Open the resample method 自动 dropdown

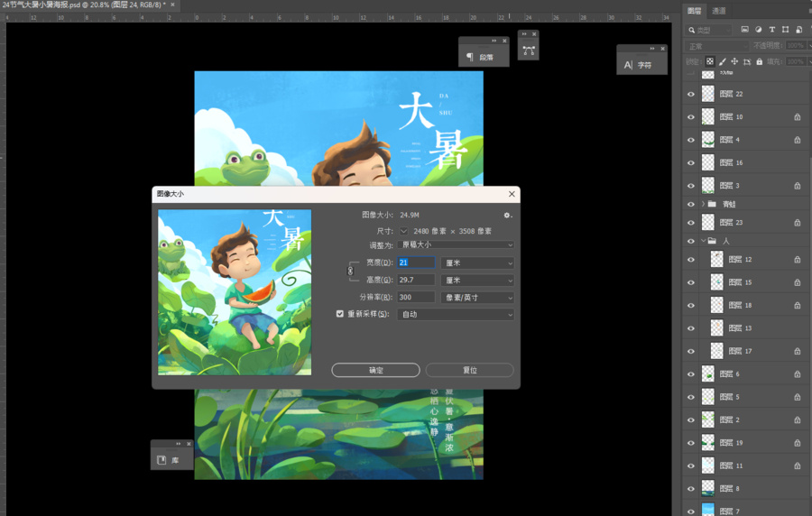tap(456, 314)
